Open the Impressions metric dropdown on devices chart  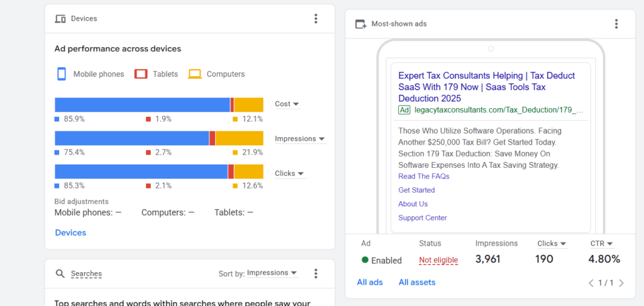pos(300,139)
